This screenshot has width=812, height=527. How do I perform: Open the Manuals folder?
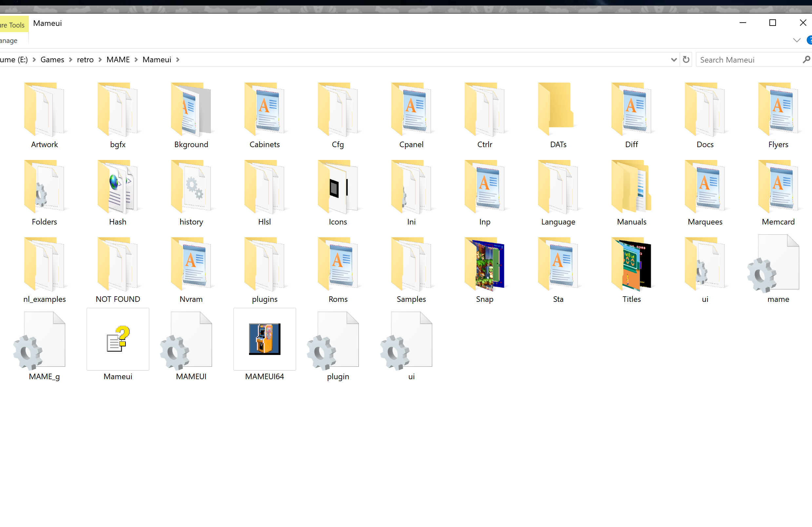coord(631,193)
